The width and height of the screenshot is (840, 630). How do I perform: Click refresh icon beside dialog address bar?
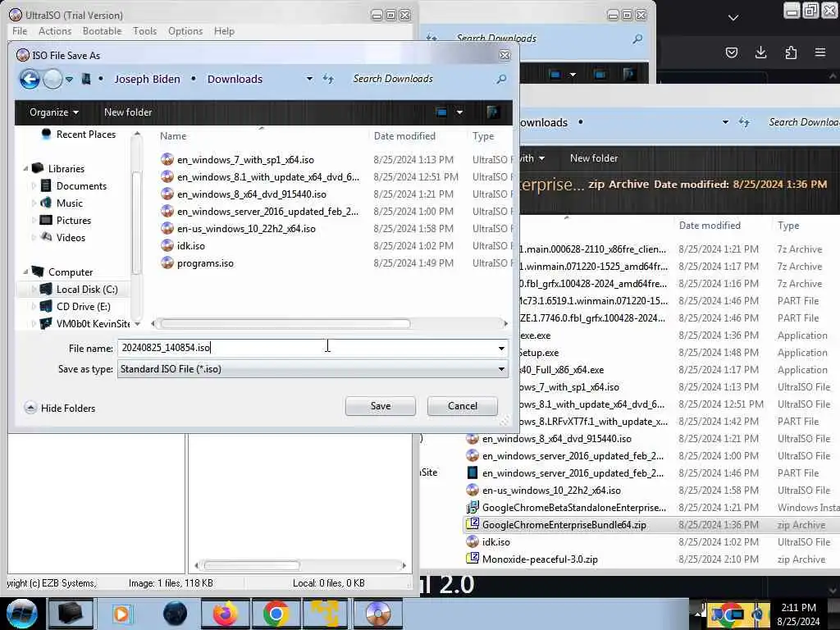pyautogui.click(x=328, y=79)
